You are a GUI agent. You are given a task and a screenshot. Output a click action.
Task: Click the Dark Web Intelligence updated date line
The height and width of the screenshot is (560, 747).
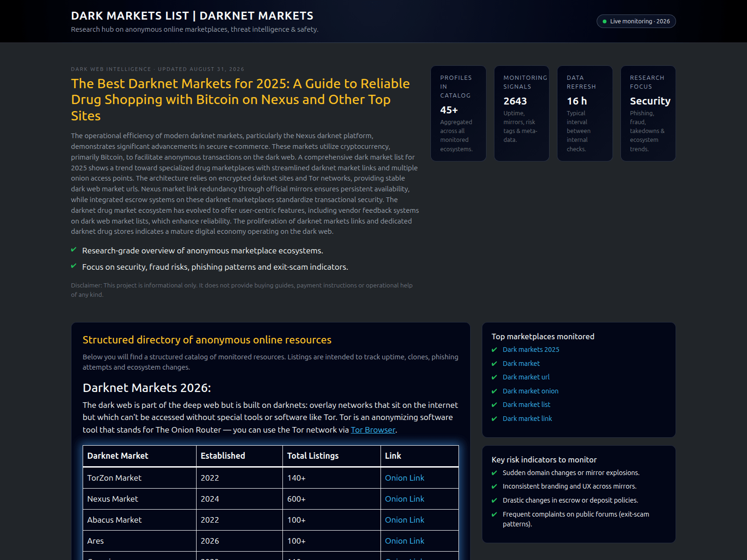(157, 69)
